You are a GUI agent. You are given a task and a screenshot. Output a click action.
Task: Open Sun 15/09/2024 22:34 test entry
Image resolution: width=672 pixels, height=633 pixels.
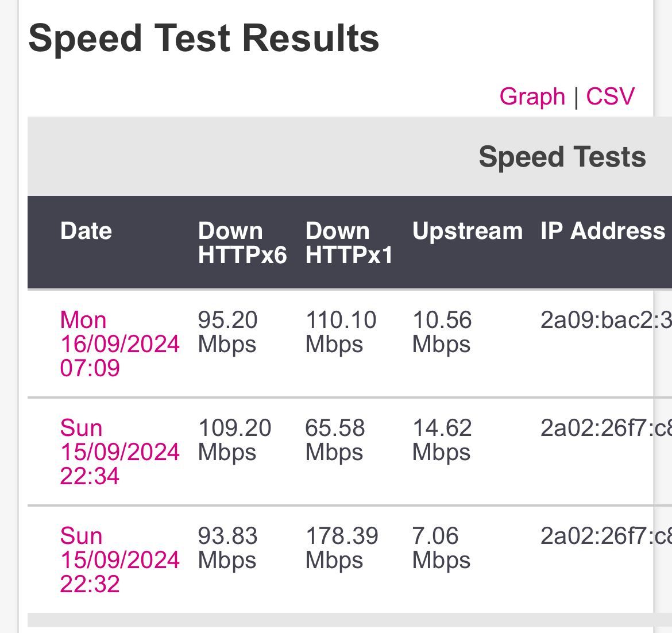point(119,451)
